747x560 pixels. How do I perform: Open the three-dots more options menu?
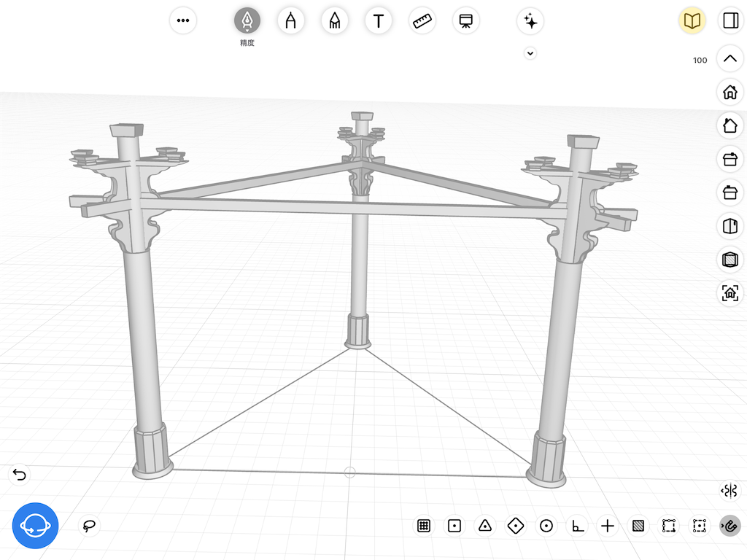(x=183, y=20)
